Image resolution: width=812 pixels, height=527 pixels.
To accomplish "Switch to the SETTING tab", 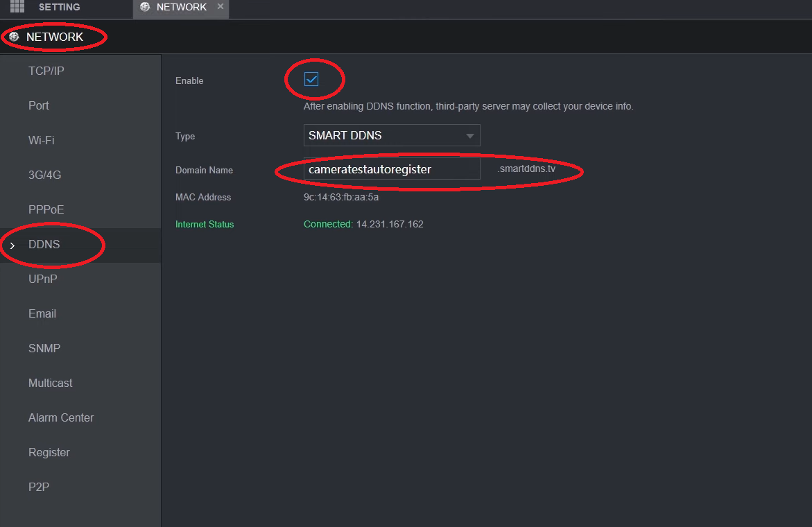I will point(59,7).
